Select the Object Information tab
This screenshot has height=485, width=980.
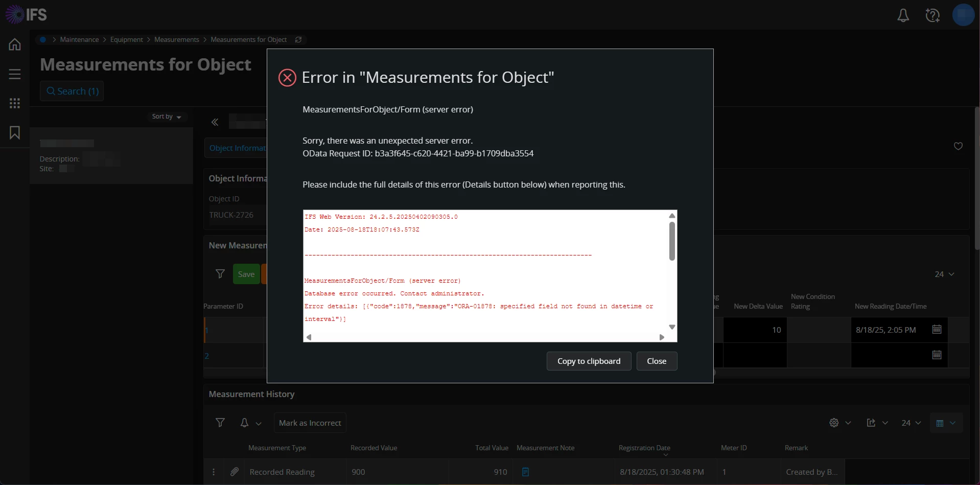click(236, 148)
